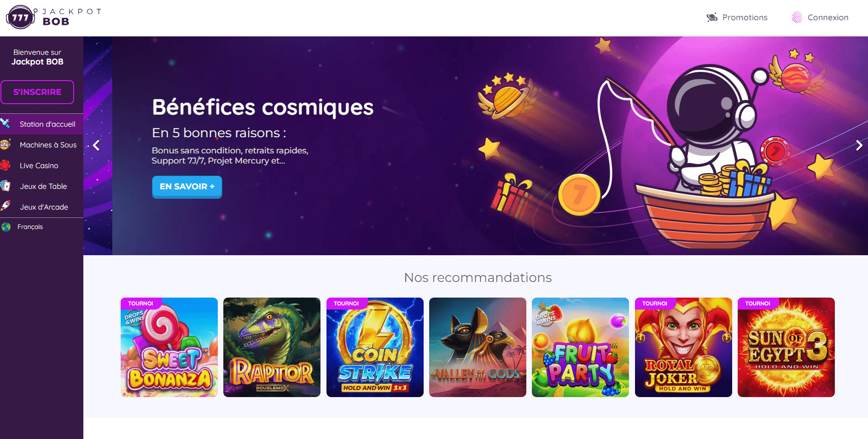
Task: Click the satellite icon for Station d'accueil
Action: [5, 123]
